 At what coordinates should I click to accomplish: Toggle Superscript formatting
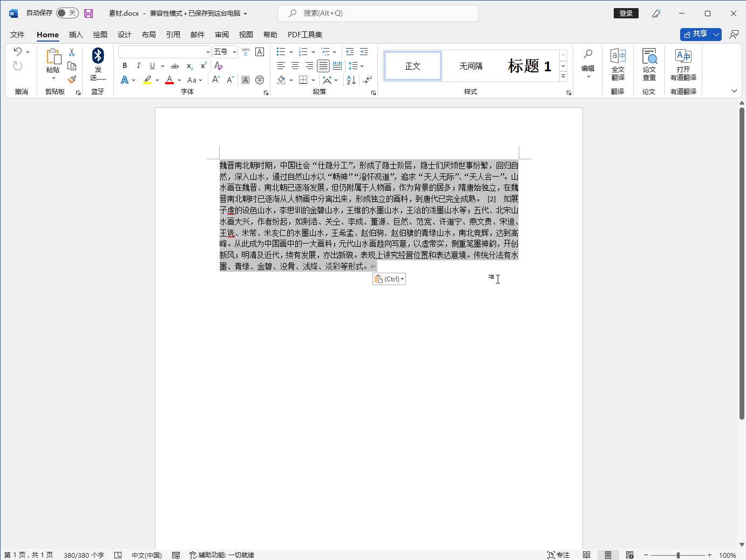tap(204, 66)
